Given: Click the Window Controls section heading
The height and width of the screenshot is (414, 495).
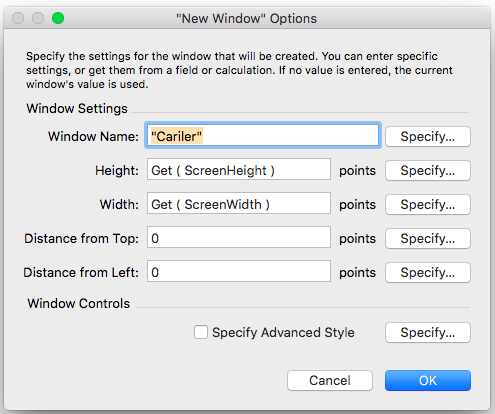Looking at the screenshot, I should tap(79, 303).
